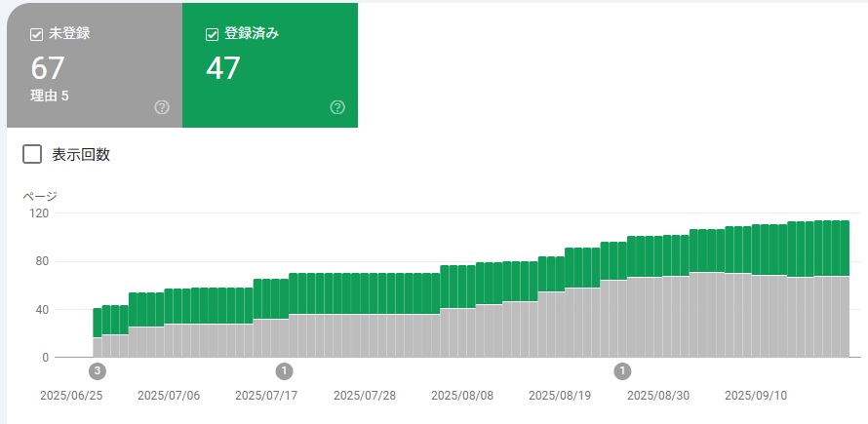Open annotation marker 1 near 2025/08/30
The height and width of the screenshot is (424, 868).
pos(622,371)
